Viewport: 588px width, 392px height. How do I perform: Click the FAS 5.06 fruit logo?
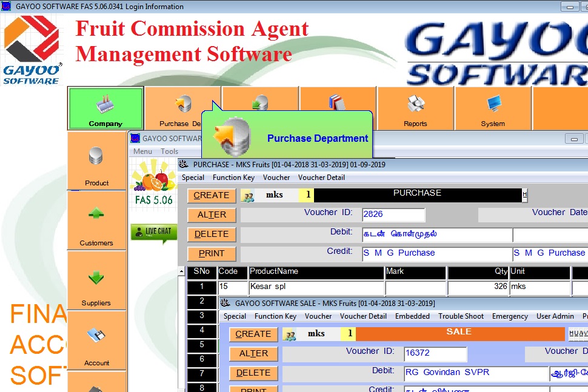(x=154, y=182)
